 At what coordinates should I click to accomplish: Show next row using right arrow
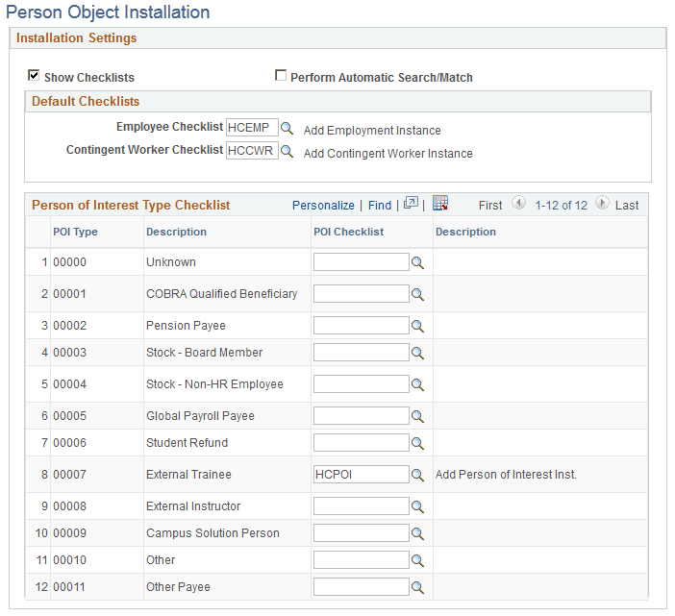pos(602,203)
